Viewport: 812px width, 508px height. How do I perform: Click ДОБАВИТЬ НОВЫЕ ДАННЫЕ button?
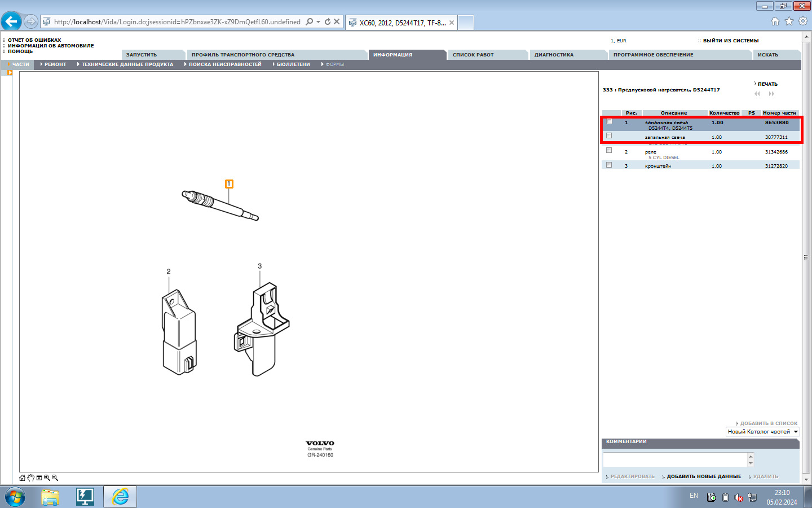pyautogui.click(x=704, y=476)
